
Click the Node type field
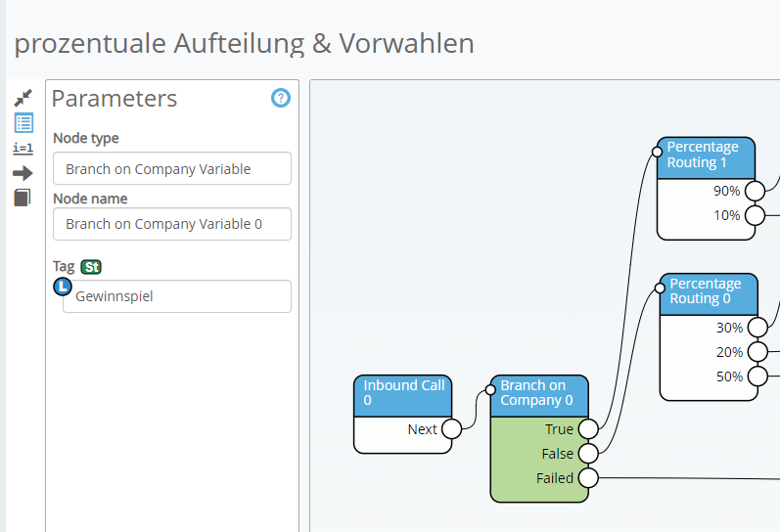172,168
